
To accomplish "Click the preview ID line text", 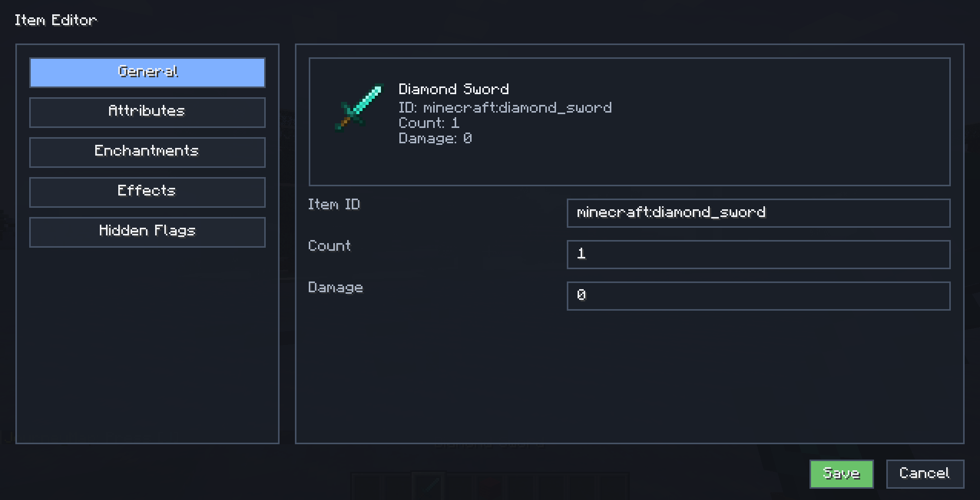I will (x=505, y=107).
